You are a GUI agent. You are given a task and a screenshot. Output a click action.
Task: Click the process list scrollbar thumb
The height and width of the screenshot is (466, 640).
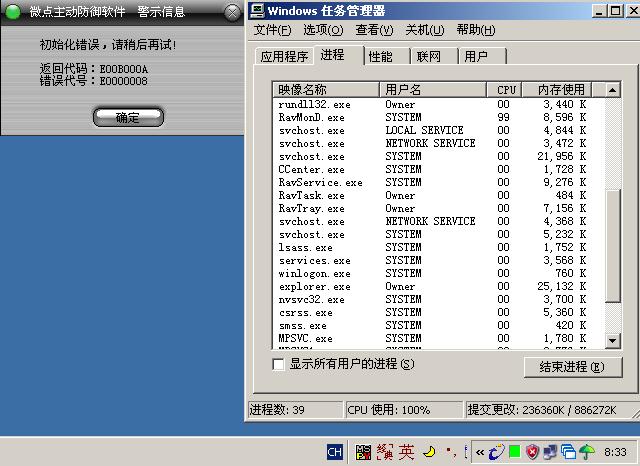(612, 246)
